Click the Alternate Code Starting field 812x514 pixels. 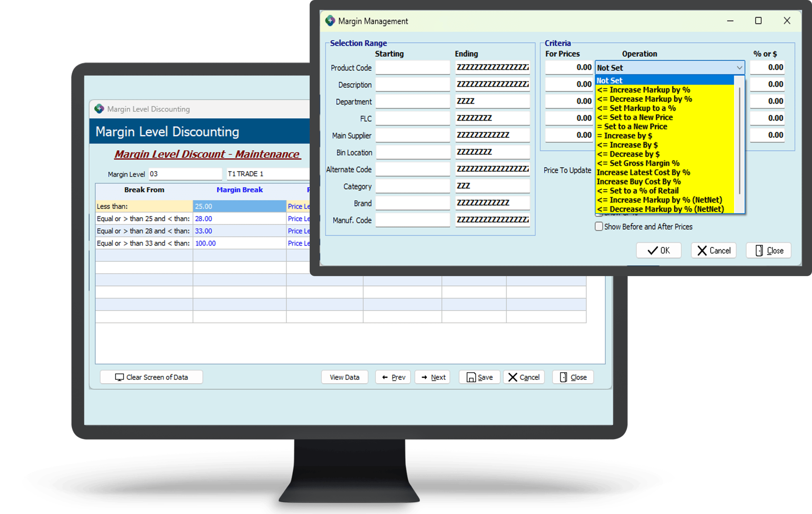pyautogui.click(x=412, y=169)
